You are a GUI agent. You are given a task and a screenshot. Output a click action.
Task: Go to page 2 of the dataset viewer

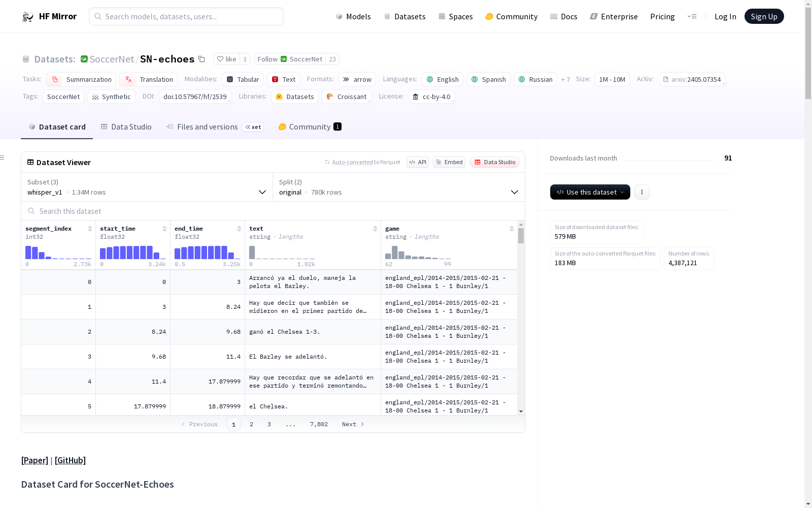pyautogui.click(x=251, y=424)
